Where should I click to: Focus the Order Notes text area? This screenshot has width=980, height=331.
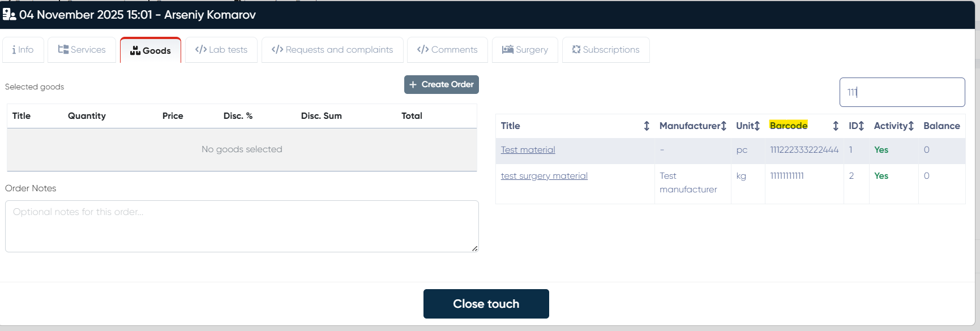[242, 226]
